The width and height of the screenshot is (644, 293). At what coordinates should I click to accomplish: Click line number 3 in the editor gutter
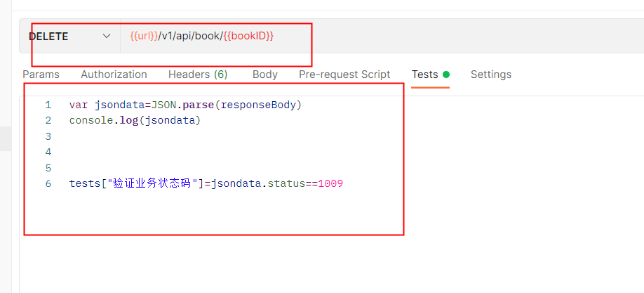coord(48,136)
